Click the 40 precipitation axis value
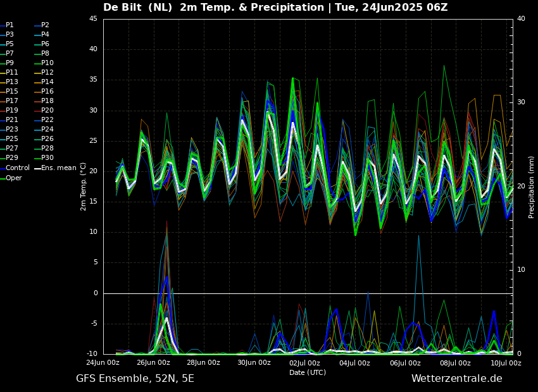 [521, 19]
